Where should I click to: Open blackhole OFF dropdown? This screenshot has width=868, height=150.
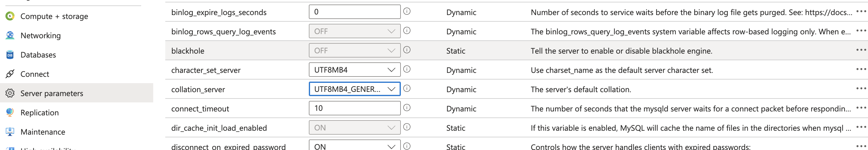point(354,50)
